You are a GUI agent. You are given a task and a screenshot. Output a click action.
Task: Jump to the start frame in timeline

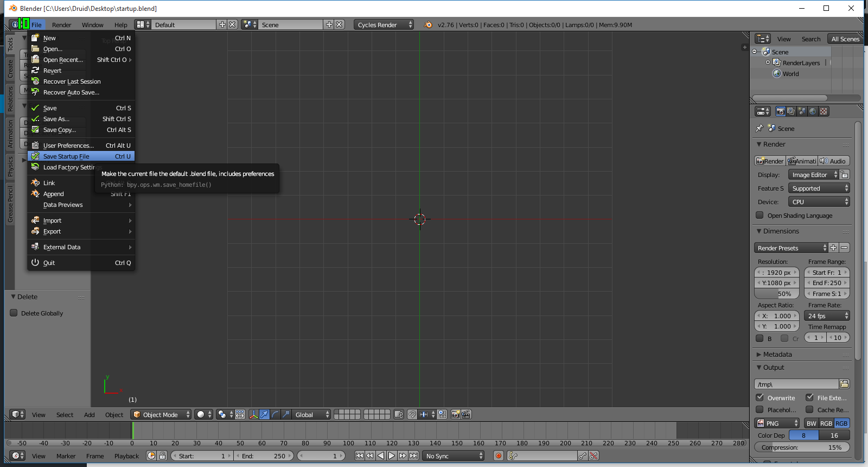359,456
